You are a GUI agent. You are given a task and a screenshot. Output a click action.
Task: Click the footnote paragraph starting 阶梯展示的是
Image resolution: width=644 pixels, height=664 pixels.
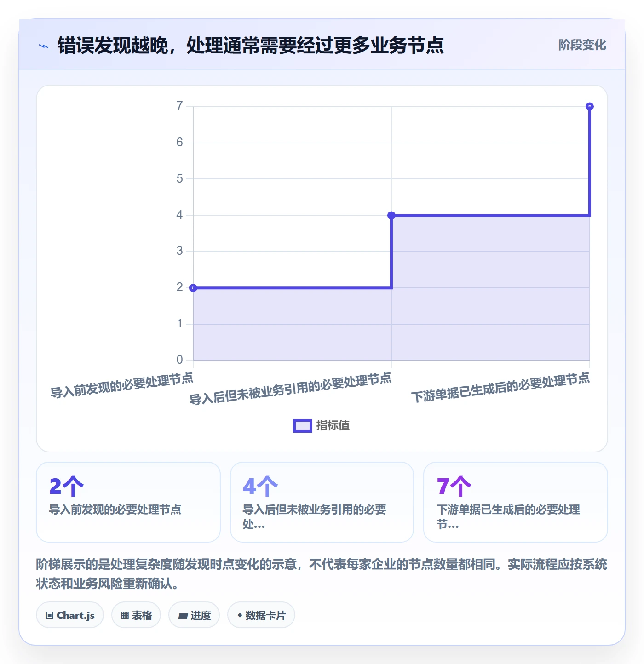tap(322, 574)
